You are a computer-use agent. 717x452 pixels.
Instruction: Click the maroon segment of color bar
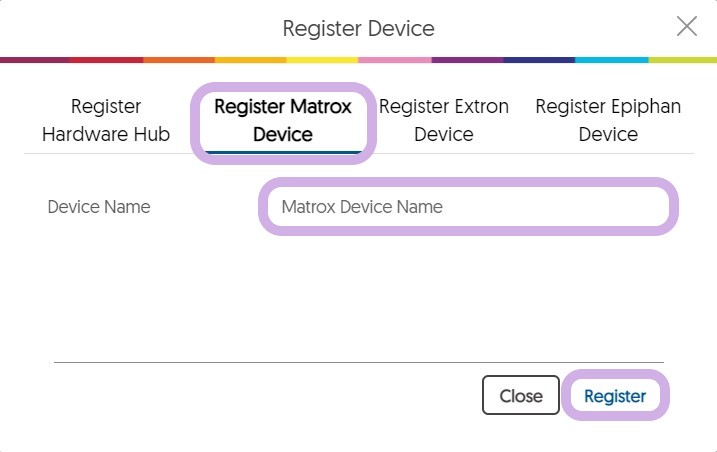(36, 60)
